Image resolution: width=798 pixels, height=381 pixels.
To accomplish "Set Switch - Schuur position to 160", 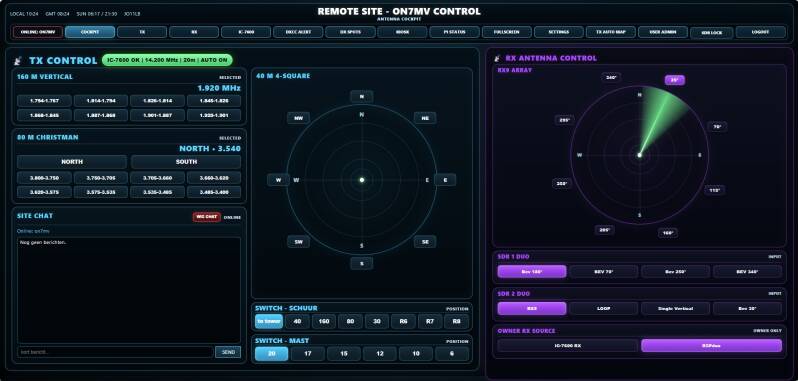I will pyautogui.click(x=324, y=321).
